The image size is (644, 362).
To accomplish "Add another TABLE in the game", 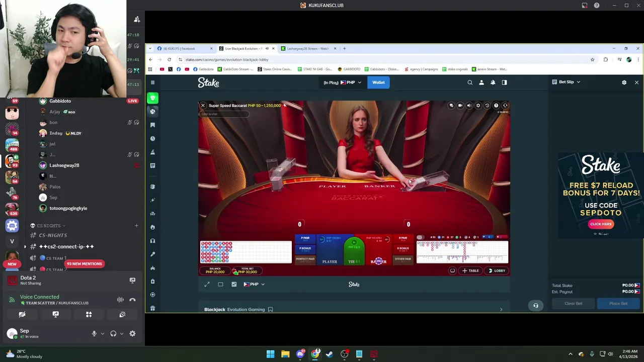I will point(470,271).
